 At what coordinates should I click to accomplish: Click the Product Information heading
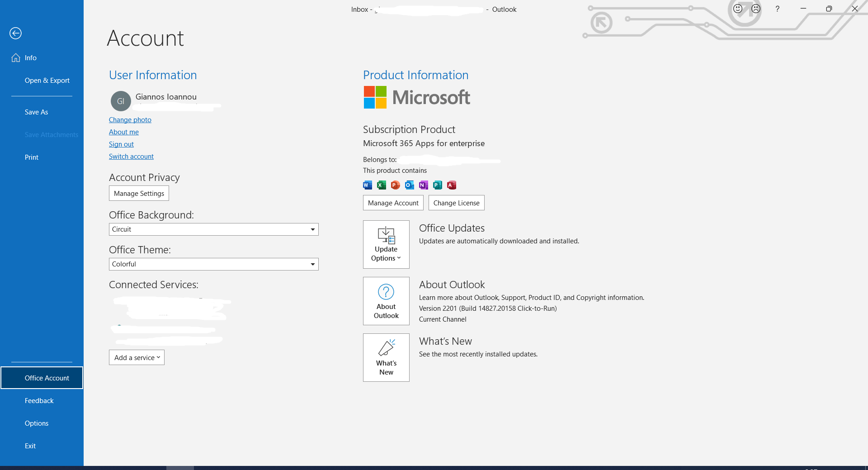point(415,75)
